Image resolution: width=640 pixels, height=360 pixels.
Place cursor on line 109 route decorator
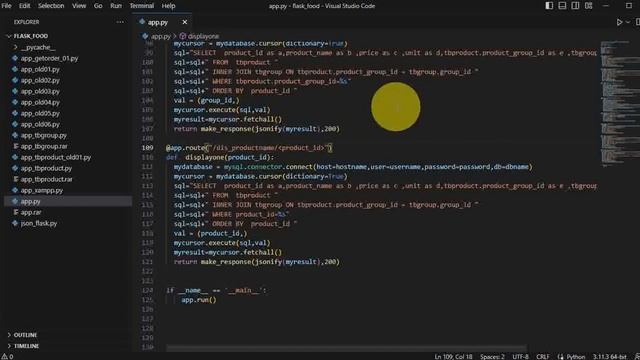coord(249,148)
